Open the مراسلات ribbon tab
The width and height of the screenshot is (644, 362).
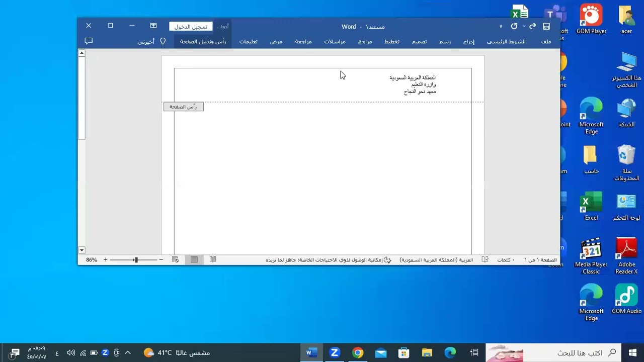[335, 41]
